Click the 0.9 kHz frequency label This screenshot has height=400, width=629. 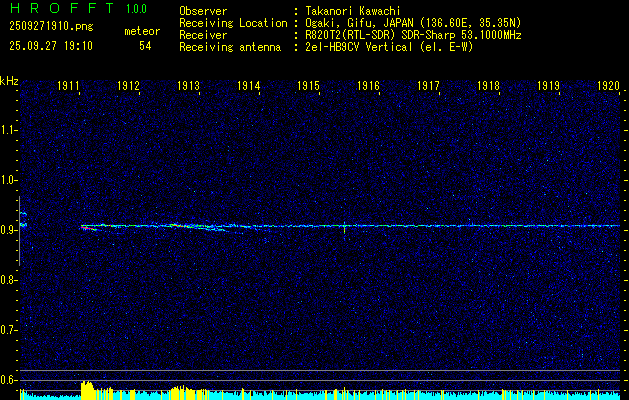[9, 230]
